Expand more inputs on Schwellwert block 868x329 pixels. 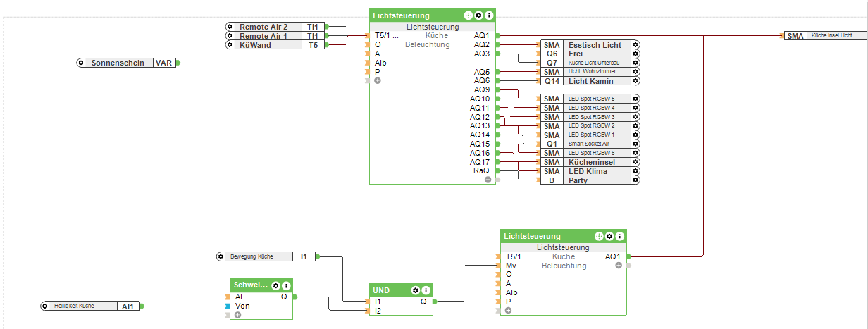click(237, 315)
